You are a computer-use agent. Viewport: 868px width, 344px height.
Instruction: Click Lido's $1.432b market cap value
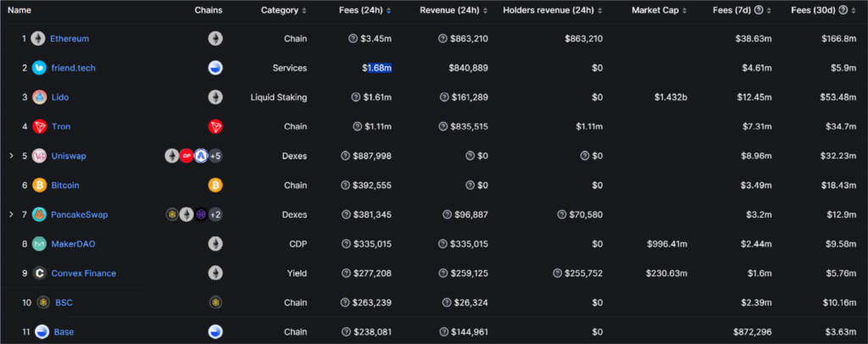click(671, 97)
